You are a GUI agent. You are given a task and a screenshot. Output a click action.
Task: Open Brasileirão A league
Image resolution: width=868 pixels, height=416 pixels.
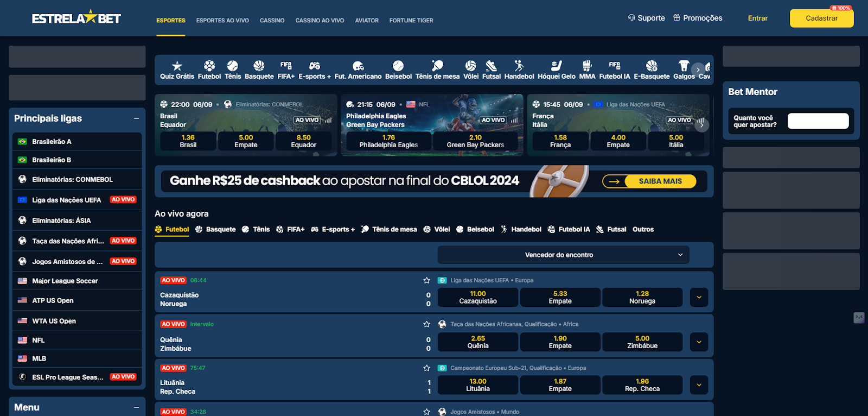tap(77, 141)
